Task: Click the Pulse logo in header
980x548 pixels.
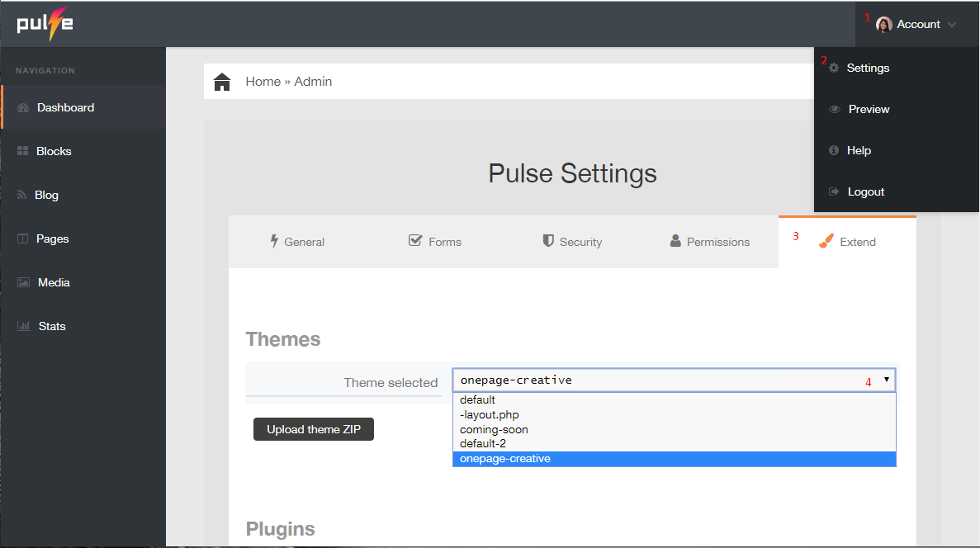Action: [x=45, y=24]
